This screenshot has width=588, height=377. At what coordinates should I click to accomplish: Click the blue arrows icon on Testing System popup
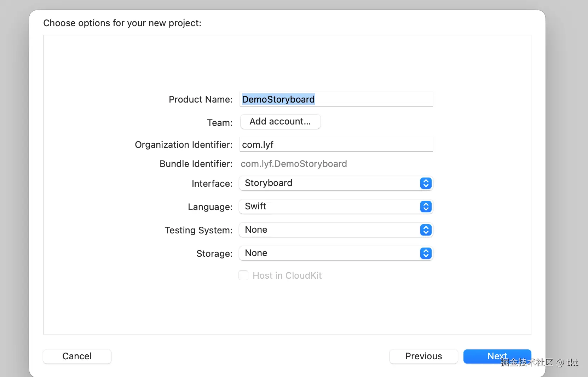(x=426, y=230)
